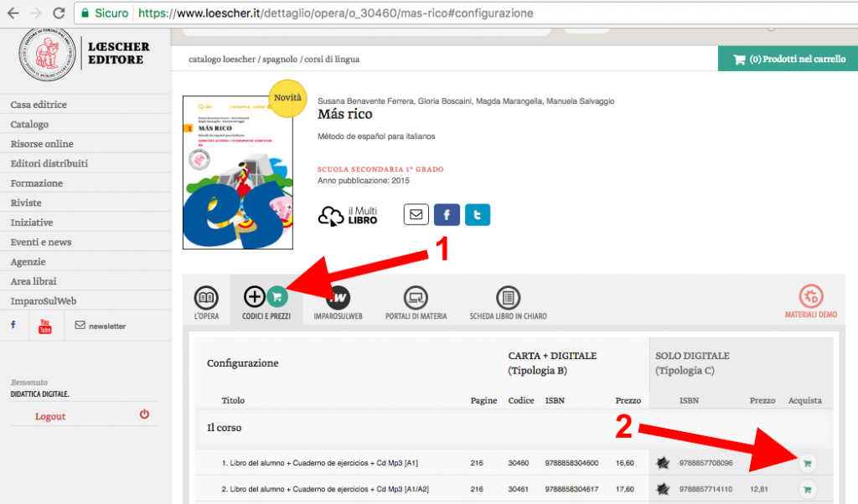Viewport: 858px width, 504px height.
Task: Open the YouTube icon in sidebar
Action: (45, 326)
